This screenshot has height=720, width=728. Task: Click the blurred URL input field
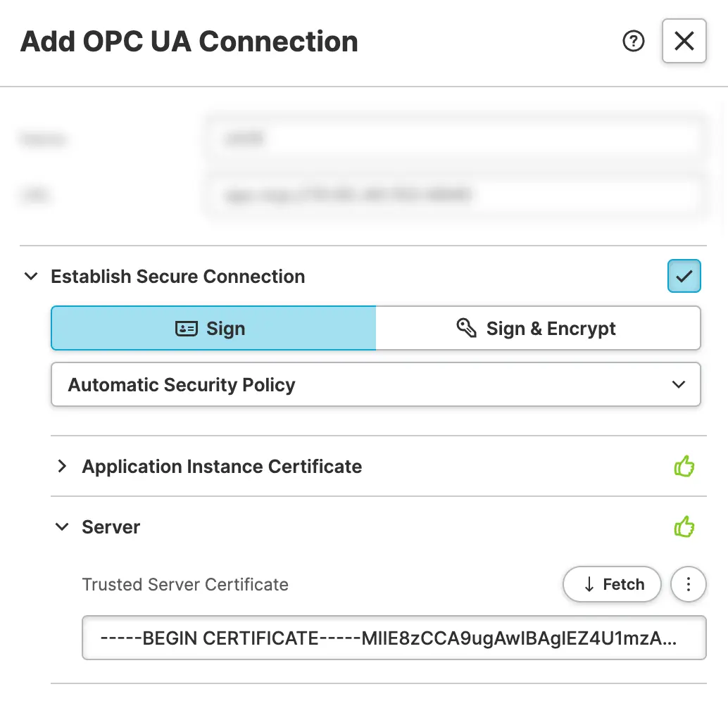coord(454,195)
